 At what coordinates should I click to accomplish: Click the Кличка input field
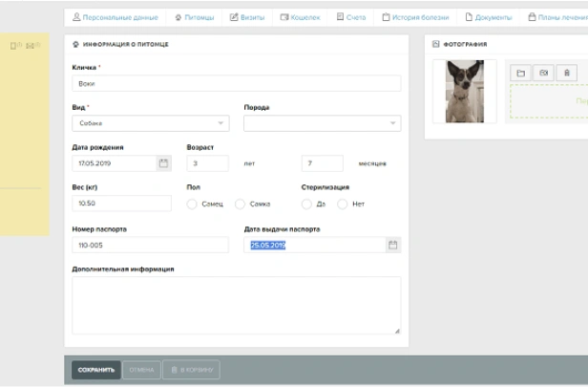point(236,83)
